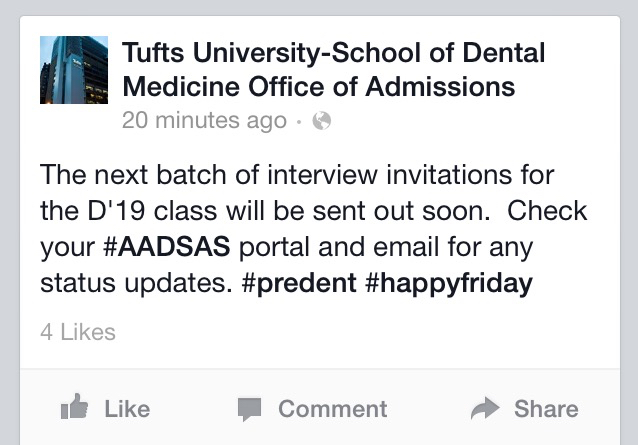View who liked via "4 Likes"
This screenshot has height=445, width=638.
[78, 332]
